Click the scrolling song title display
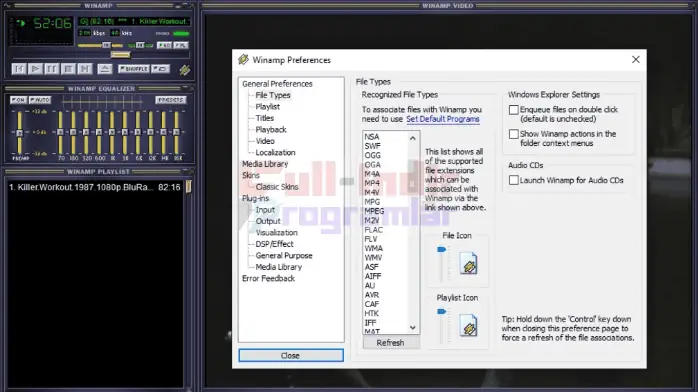The image size is (698, 392). [134, 21]
